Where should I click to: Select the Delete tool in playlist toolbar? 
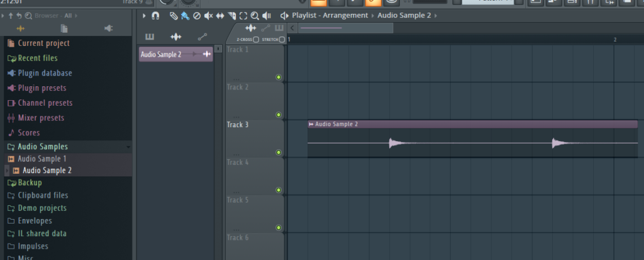pos(197,16)
